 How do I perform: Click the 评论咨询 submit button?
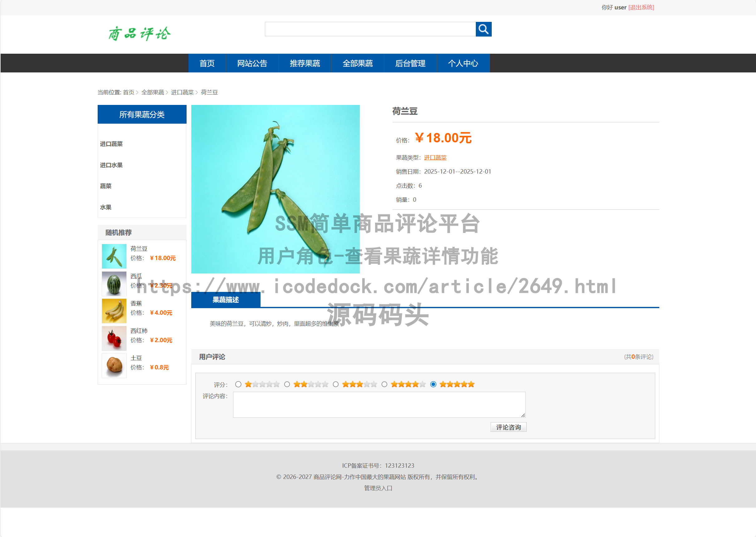coord(508,427)
